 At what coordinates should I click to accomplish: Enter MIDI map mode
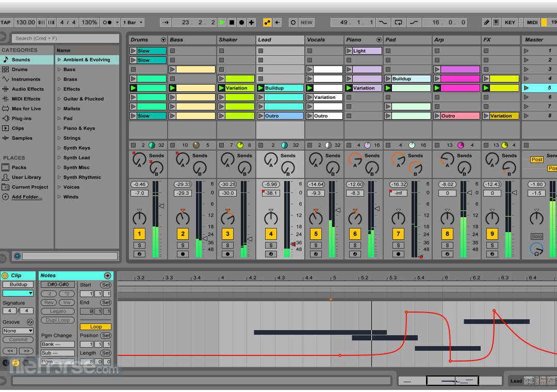[x=531, y=22]
